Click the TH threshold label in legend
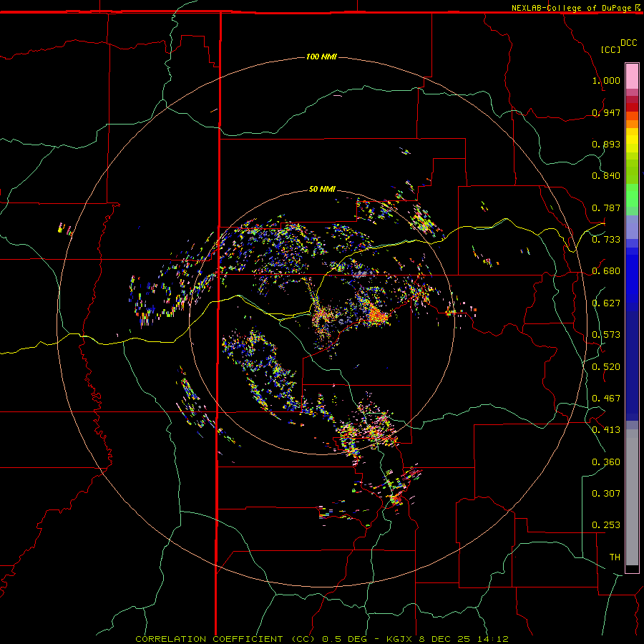The width and height of the screenshot is (644, 644). (615, 557)
